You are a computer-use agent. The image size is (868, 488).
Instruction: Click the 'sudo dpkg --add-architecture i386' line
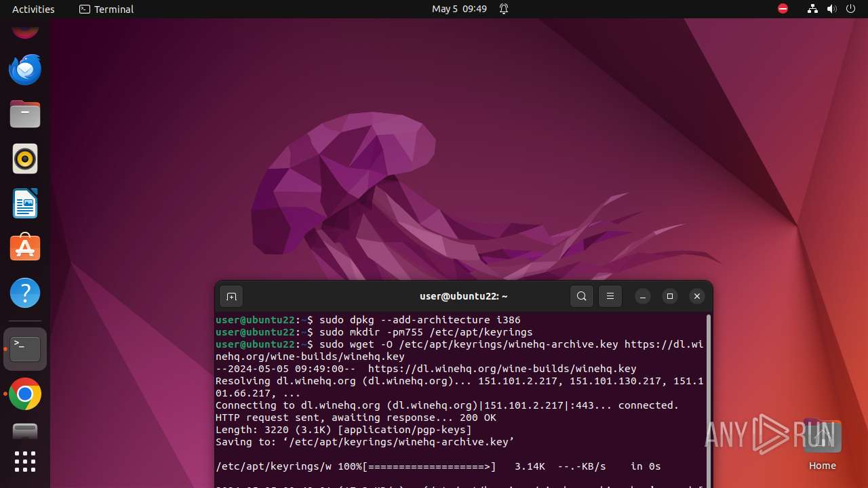pyautogui.click(x=368, y=320)
